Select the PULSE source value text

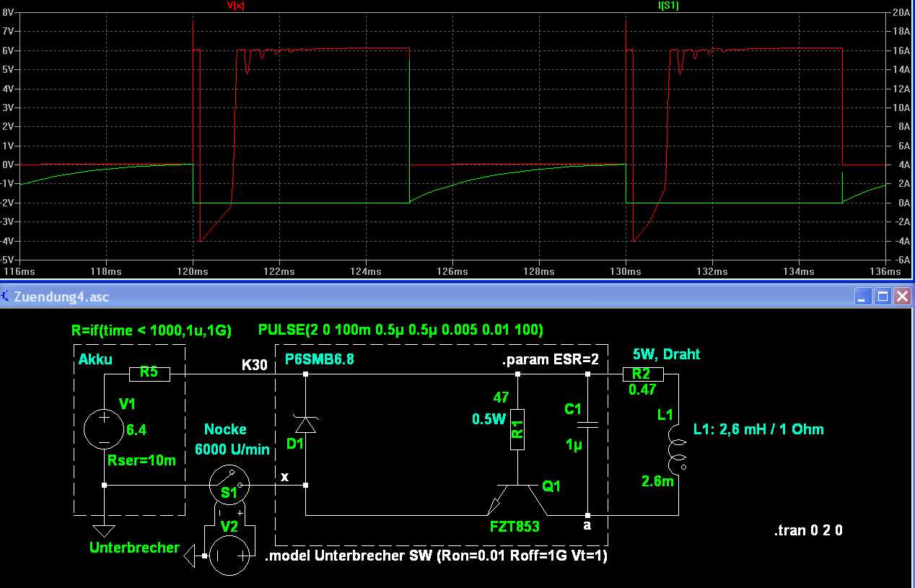400,330
